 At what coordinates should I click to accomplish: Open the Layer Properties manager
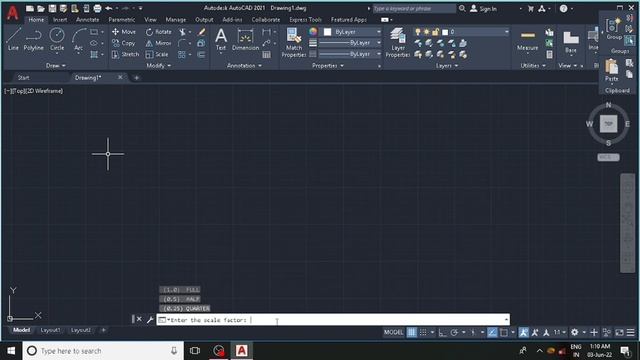(x=398, y=42)
